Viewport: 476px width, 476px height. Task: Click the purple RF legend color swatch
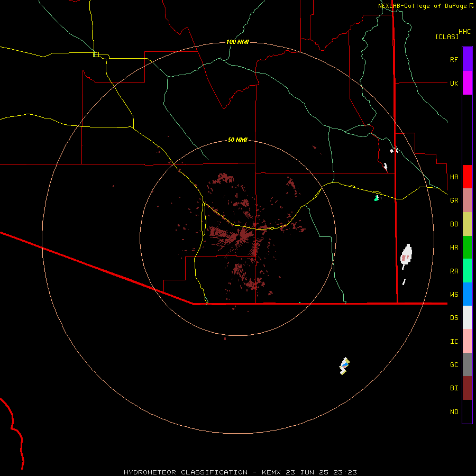point(467,59)
